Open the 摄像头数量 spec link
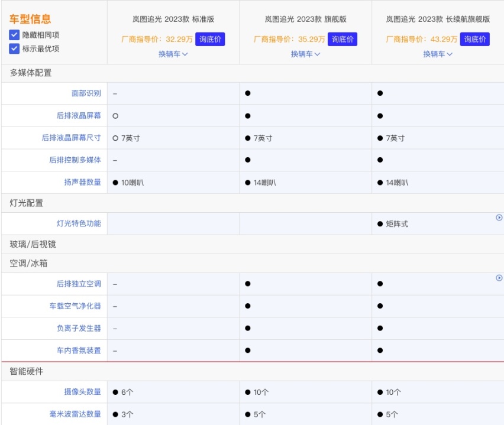This screenshot has width=504, height=425. point(83,391)
